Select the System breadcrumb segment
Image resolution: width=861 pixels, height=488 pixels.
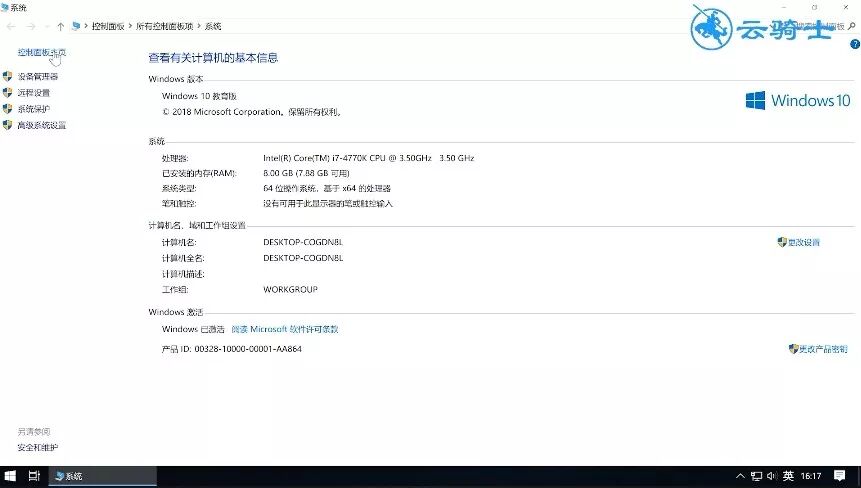(213, 26)
